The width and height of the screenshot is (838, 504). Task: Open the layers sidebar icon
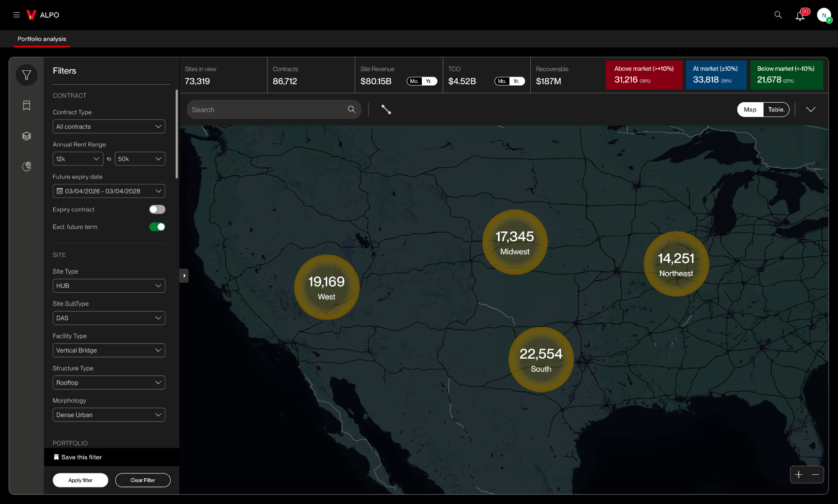[26, 136]
